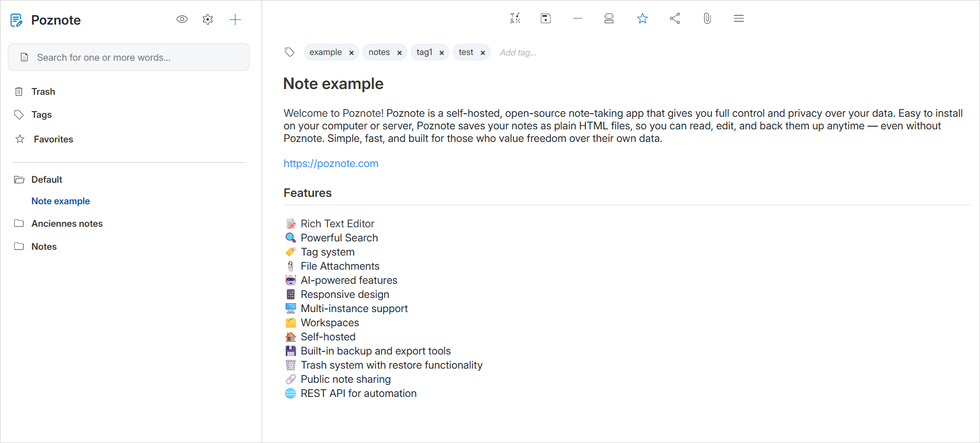This screenshot has width=980, height=443.
Task: Select "Note example" in the sidebar
Action: tap(61, 201)
